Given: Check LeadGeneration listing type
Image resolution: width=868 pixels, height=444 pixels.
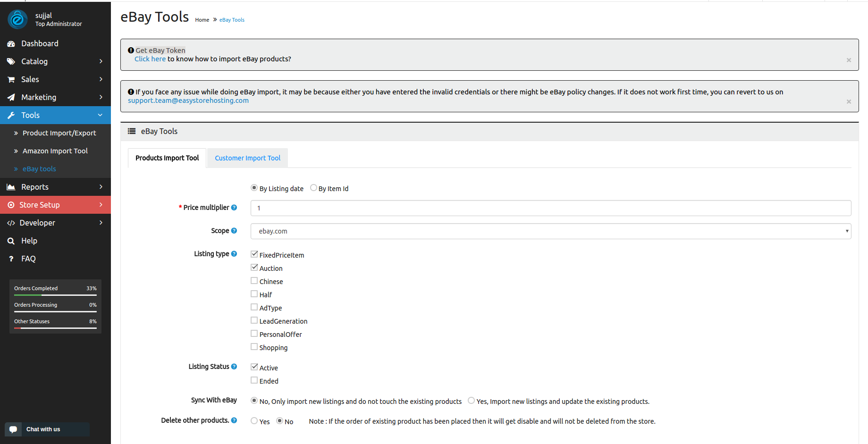Looking at the screenshot, I should coord(254,320).
